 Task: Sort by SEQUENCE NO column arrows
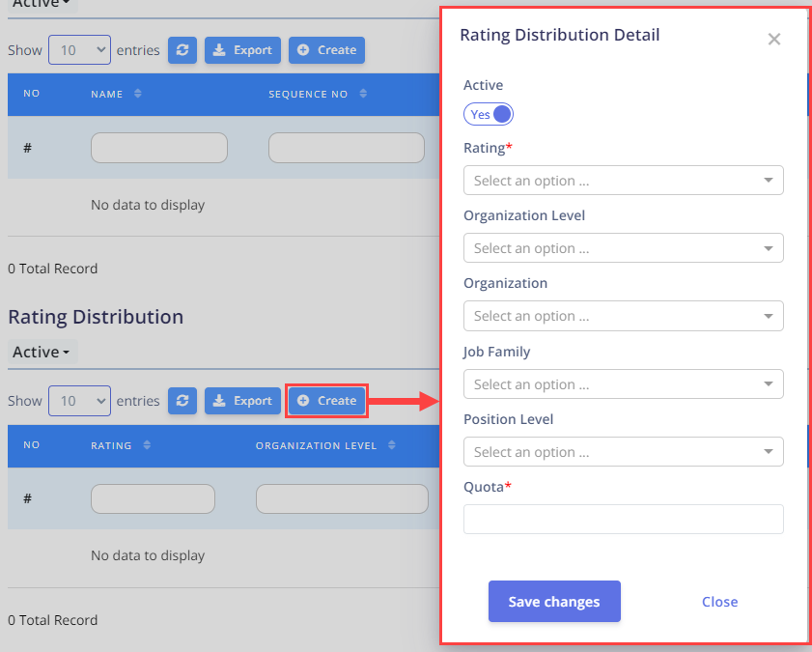click(x=363, y=94)
